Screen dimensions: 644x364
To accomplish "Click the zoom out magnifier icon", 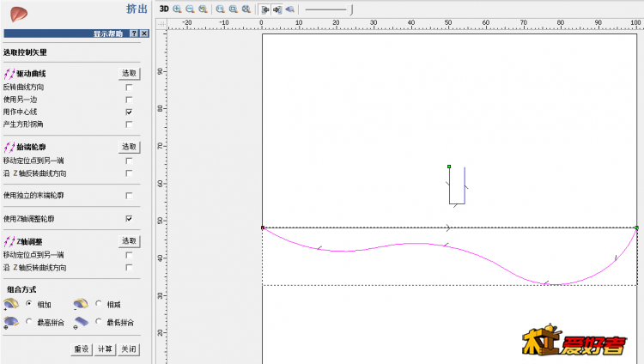I will (190, 9).
